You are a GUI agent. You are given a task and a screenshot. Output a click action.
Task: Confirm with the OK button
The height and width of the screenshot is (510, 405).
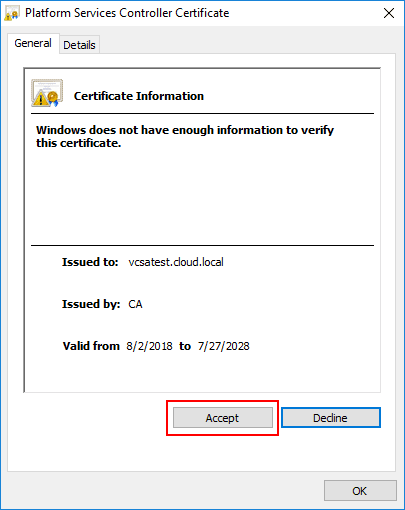(360, 491)
